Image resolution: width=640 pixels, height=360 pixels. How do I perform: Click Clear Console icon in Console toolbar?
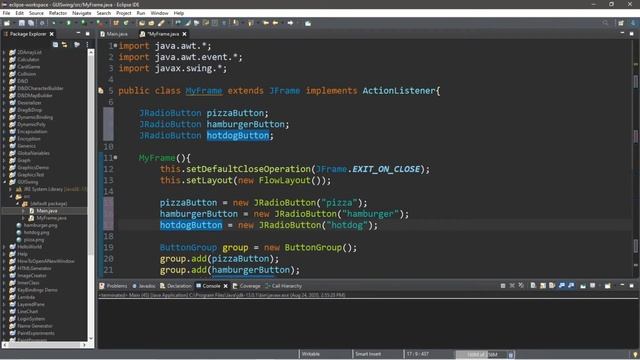click(533, 286)
